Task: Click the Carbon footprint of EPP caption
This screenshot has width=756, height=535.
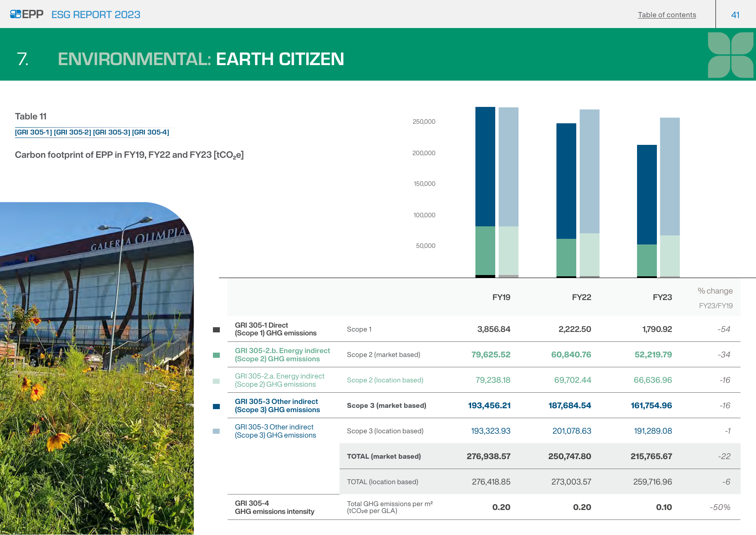Action: 129,155
